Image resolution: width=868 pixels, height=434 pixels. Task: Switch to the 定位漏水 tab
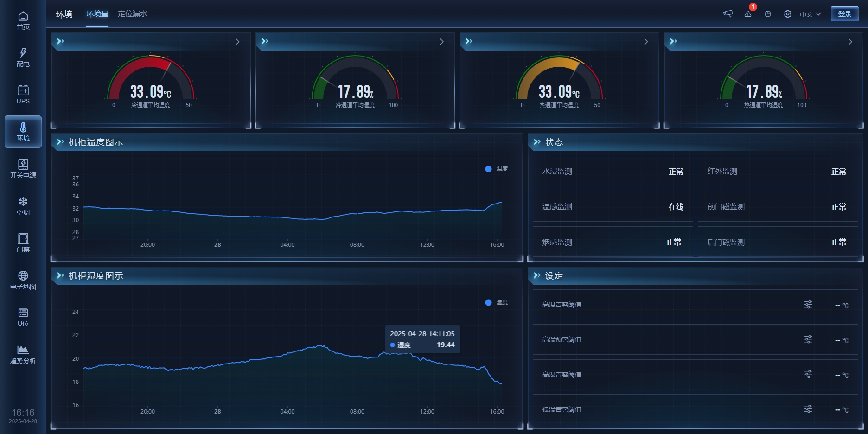(x=132, y=14)
